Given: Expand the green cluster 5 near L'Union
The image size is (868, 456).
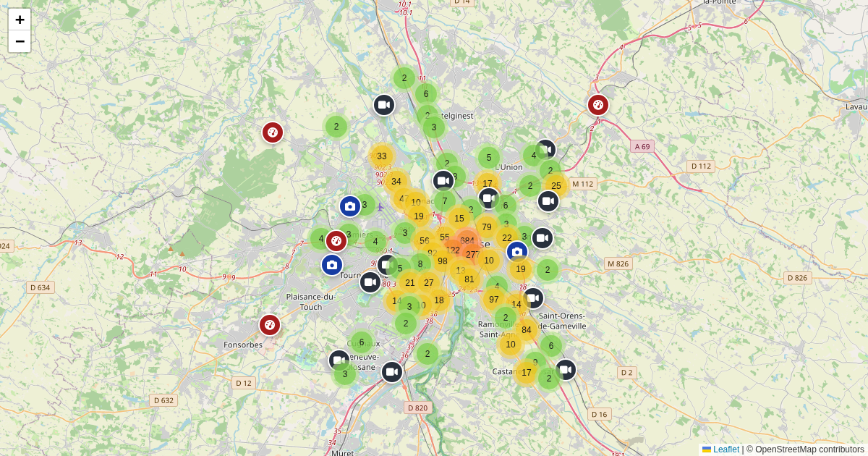Looking at the screenshot, I should click(489, 158).
